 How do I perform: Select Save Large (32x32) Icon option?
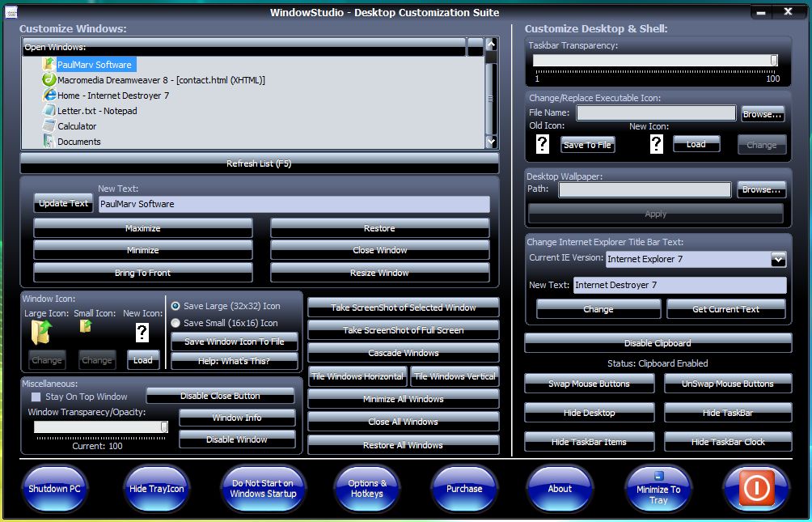176,307
